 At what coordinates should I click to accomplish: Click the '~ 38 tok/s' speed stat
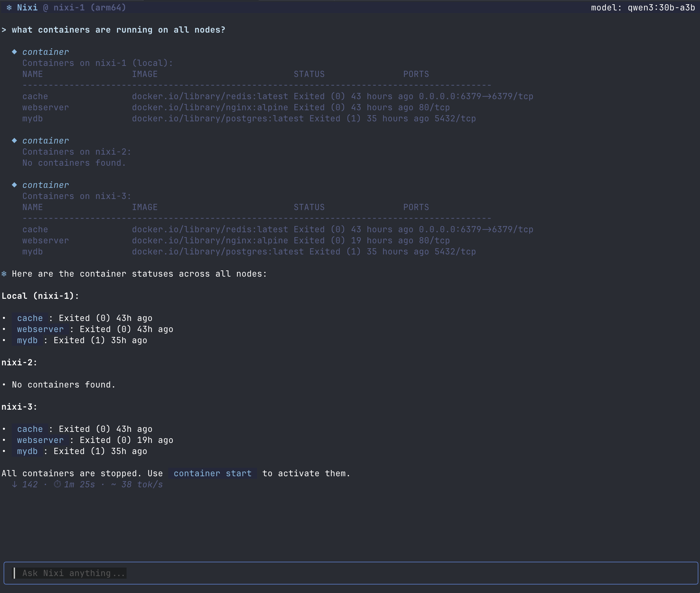pos(137,484)
